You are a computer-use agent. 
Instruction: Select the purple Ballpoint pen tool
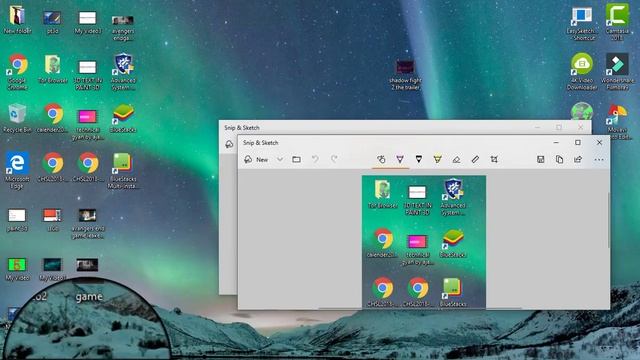click(x=400, y=159)
